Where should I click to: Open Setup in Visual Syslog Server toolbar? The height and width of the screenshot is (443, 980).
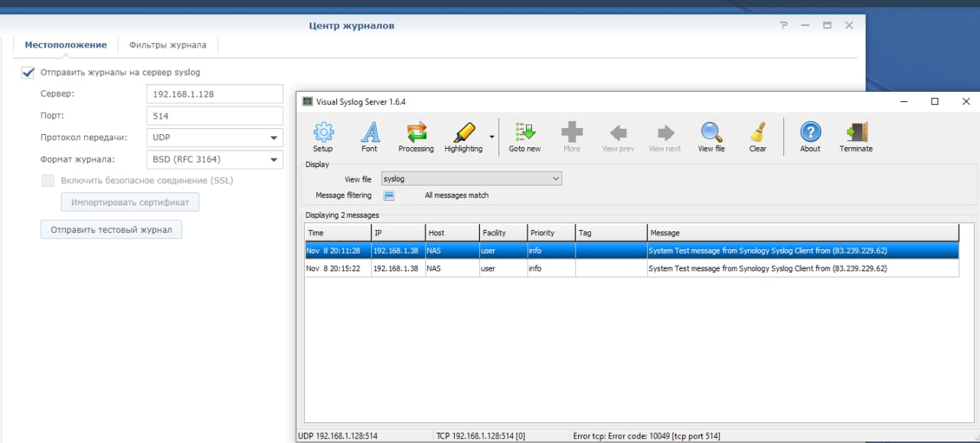tap(323, 137)
